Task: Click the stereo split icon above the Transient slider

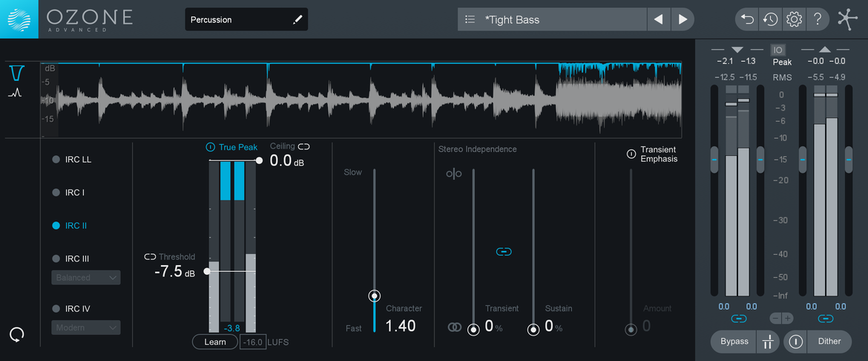Action: pos(453,174)
